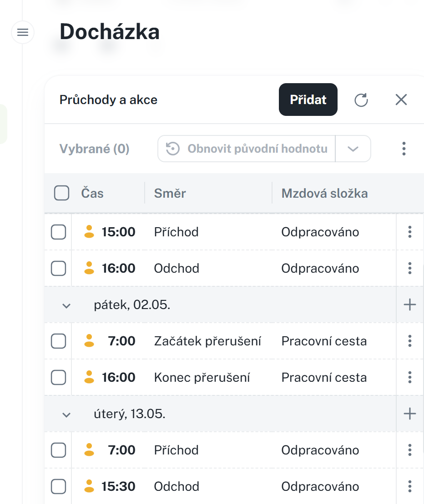The width and height of the screenshot is (424, 504).
Task: Open row menu for 15:30 Odchod
Action: pos(410,487)
